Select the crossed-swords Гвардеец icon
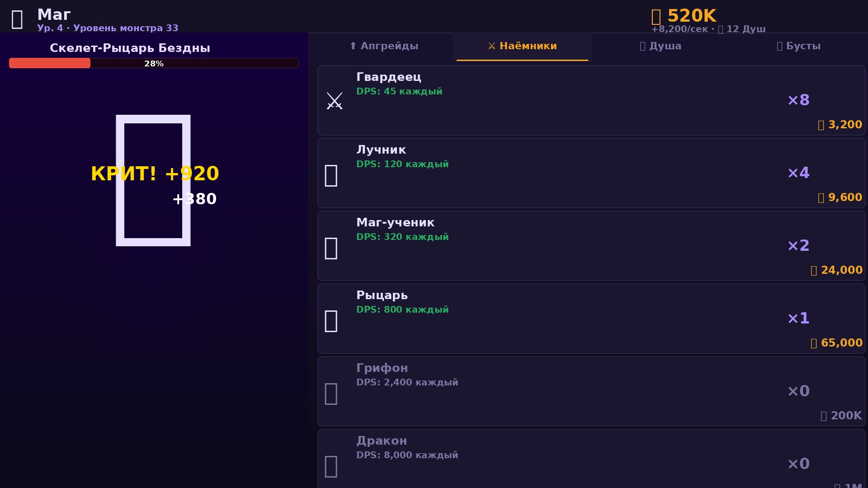Viewport: 868px width, 488px height. tap(335, 100)
